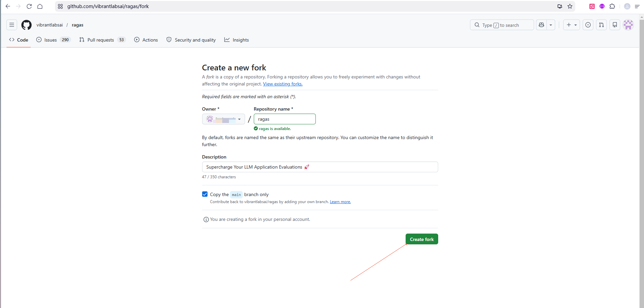Open View existing forks link
The image size is (644, 308).
(283, 84)
